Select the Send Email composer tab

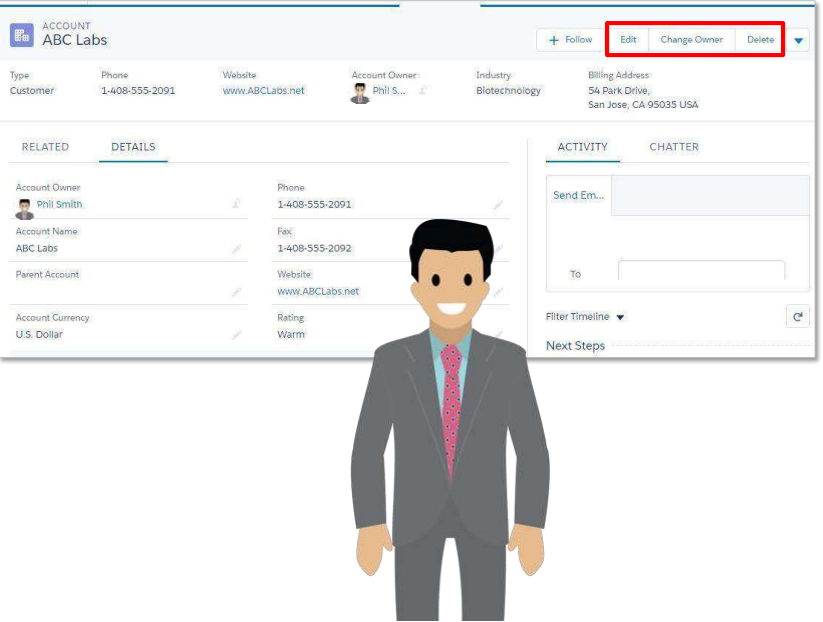pyautogui.click(x=578, y=196)
